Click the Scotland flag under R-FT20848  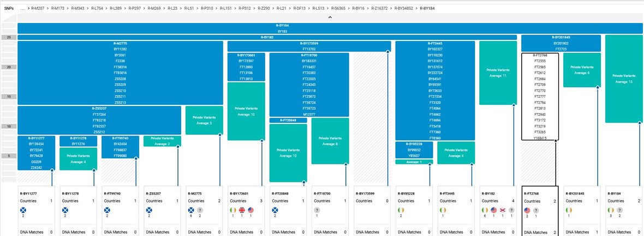275,210
